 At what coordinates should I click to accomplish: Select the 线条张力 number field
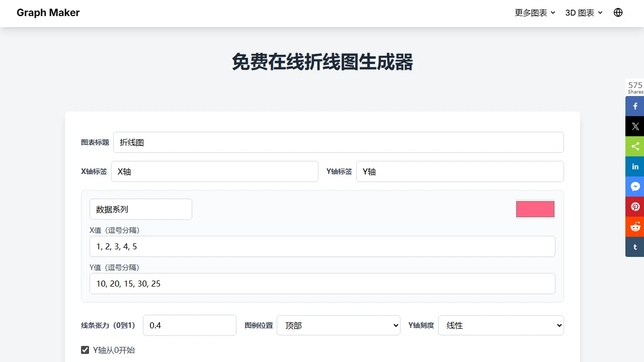(189, 325)
